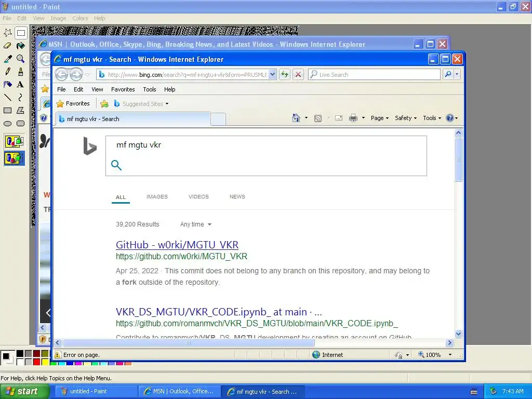Select the Rectangle shape tool
The width and height of the screenshot is (532, 399).
7,110
